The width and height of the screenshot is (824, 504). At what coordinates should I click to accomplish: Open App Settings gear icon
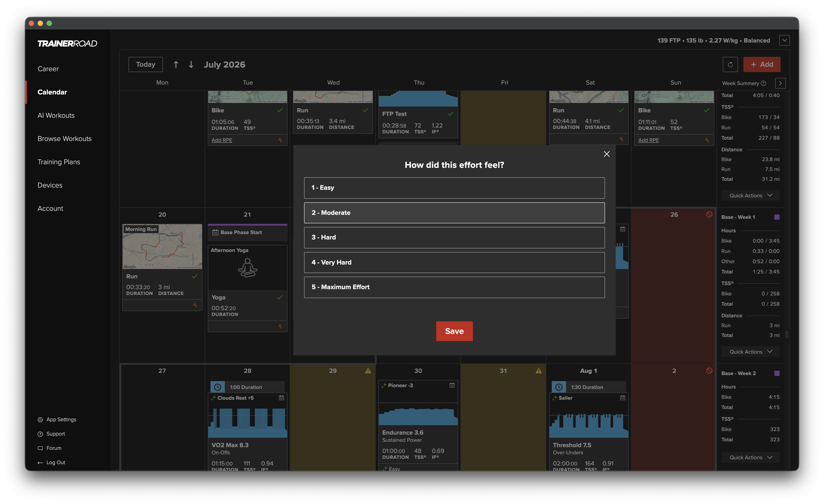pos(41,419)
